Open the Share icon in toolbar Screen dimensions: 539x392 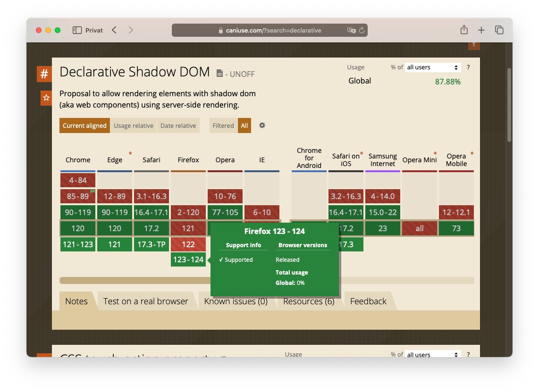[464, 30]
